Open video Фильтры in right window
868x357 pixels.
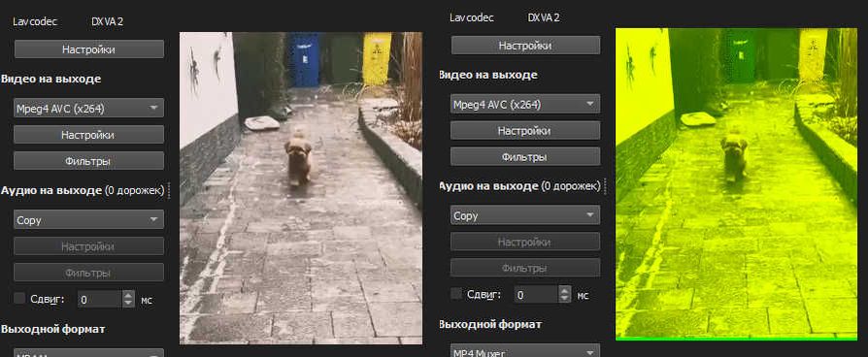(525, 156)
